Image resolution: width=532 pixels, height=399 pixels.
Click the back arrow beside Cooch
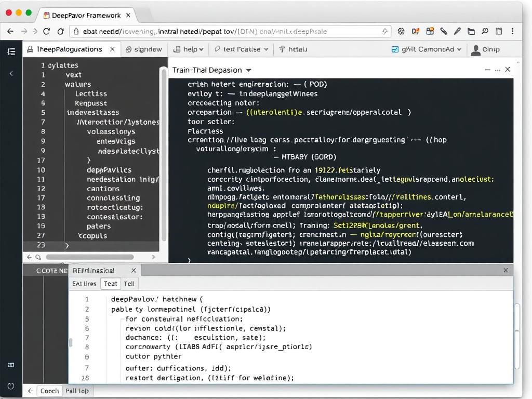tap(30, 391)
